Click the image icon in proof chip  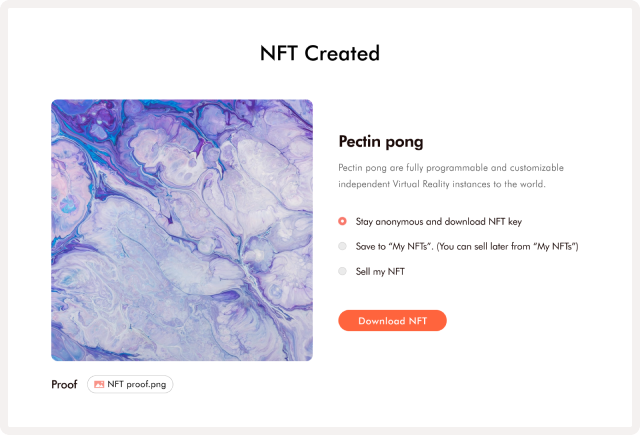click(x=99, y=384)
